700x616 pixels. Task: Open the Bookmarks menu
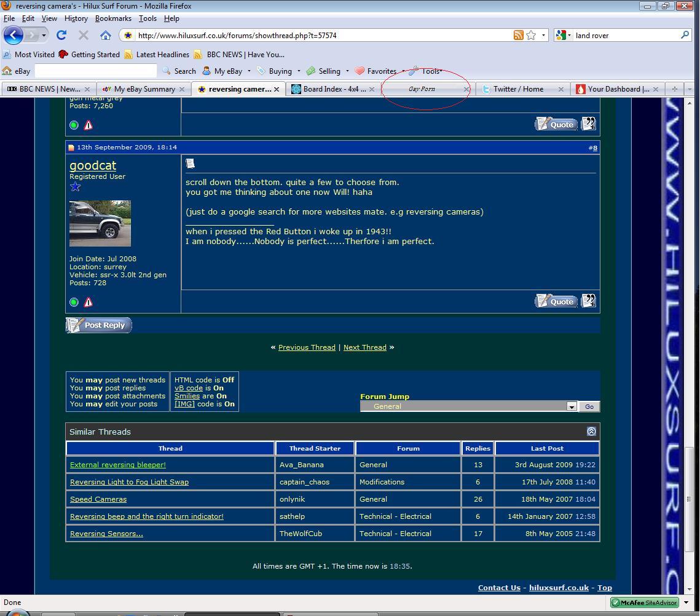tap(113, 18)
